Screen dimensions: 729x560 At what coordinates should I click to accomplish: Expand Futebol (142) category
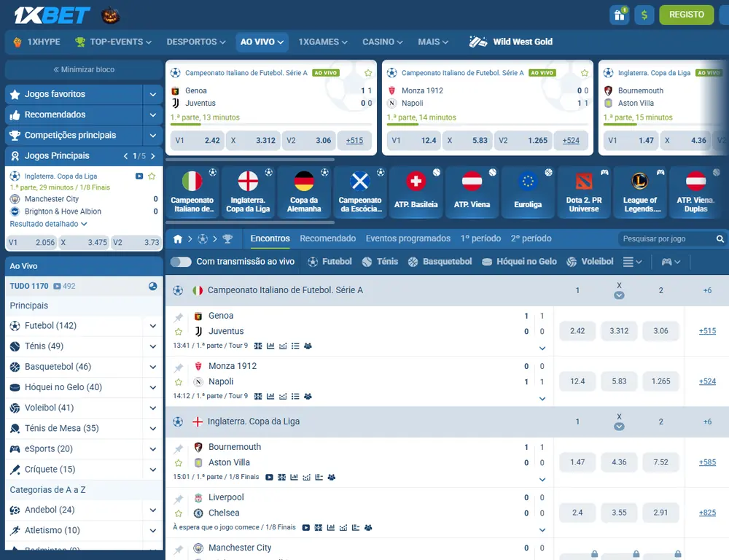click(x=152, y=326)
